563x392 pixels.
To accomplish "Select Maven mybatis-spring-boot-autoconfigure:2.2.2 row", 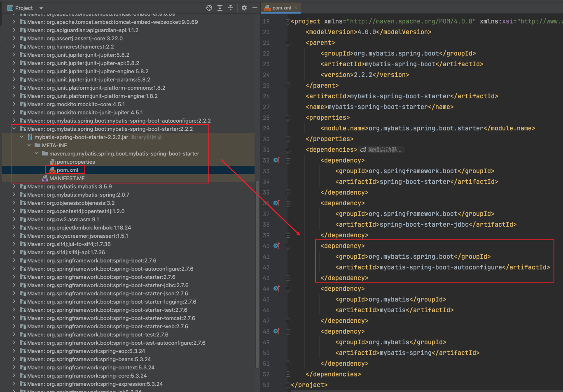I will (x=128, y=121).
